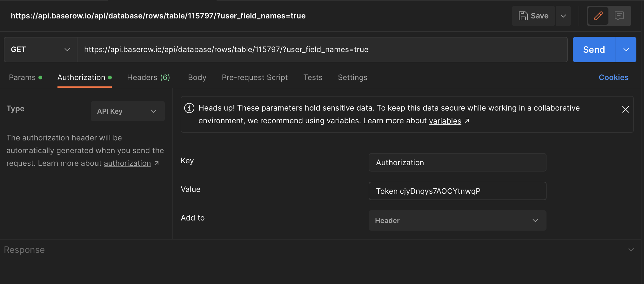This screenshot has height=284, width=644.
Task: Switch to the Headers (6) tab
Action: 148,78
